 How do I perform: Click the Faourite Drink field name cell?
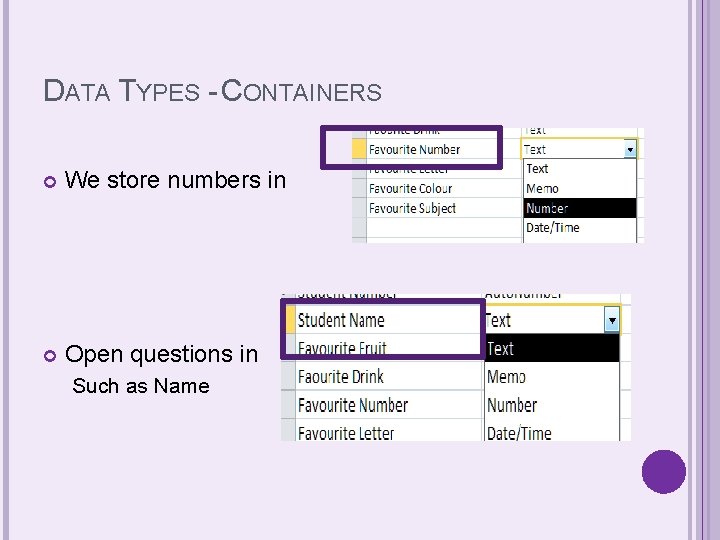pyautogui.click(x=388, y=377)
